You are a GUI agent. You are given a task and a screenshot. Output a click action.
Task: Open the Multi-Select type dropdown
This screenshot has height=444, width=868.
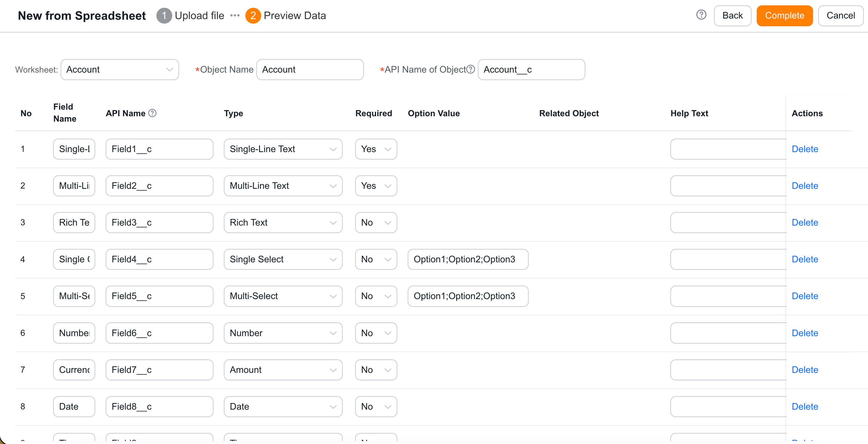pyautogui.click(x=283, y=296)
